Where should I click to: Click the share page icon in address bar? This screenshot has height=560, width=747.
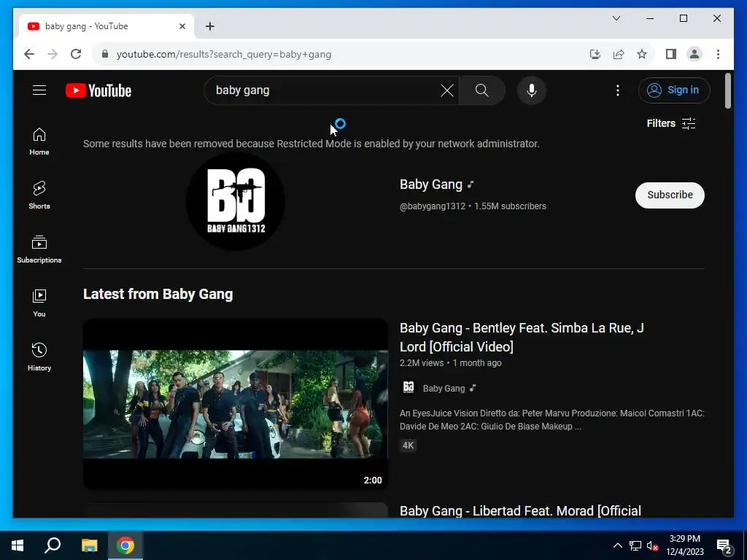tap(619, 54)
